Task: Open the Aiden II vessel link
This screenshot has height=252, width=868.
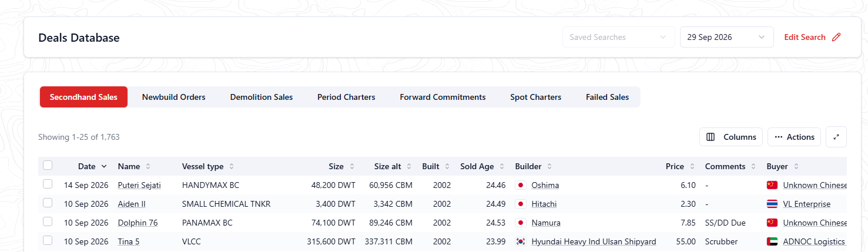Action: pyautogui.click(x=132, y=204)
